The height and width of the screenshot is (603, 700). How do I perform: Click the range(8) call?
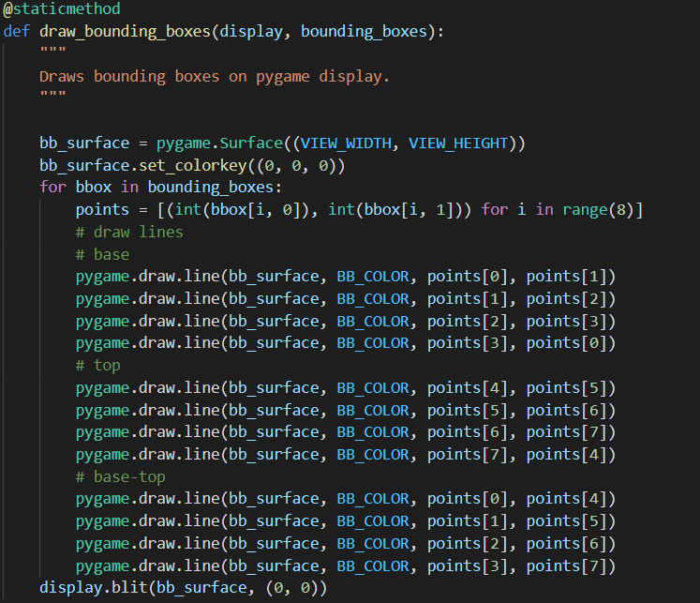[x=598, y=210]
